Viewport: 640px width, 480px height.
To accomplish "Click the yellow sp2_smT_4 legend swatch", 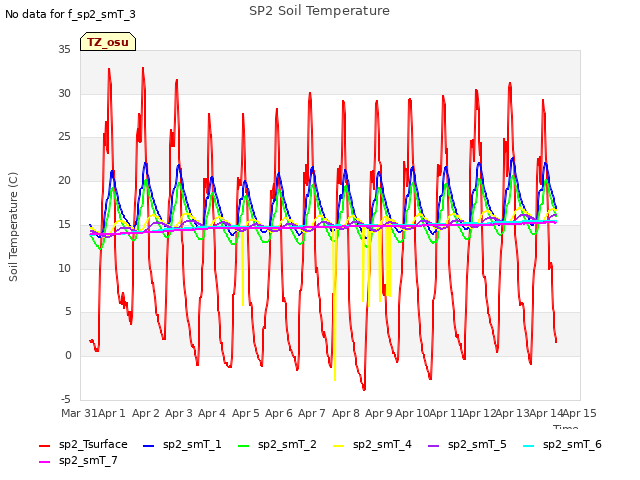I will [339, 446].
